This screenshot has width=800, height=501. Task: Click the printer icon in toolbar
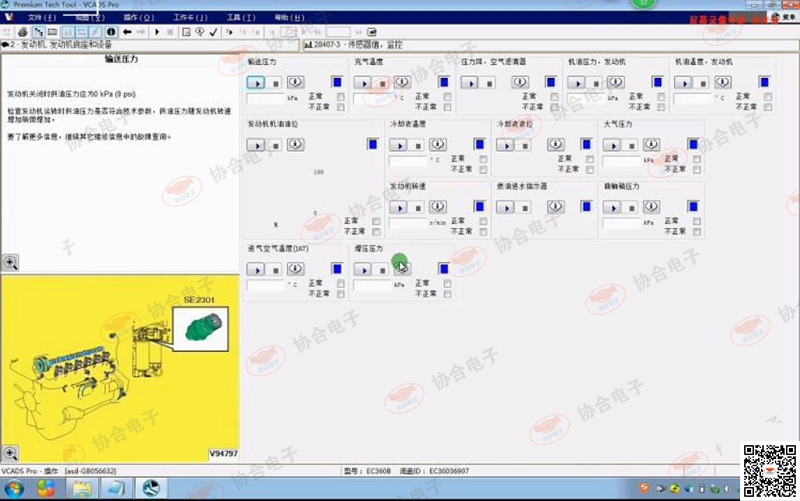tap(22, 32)
